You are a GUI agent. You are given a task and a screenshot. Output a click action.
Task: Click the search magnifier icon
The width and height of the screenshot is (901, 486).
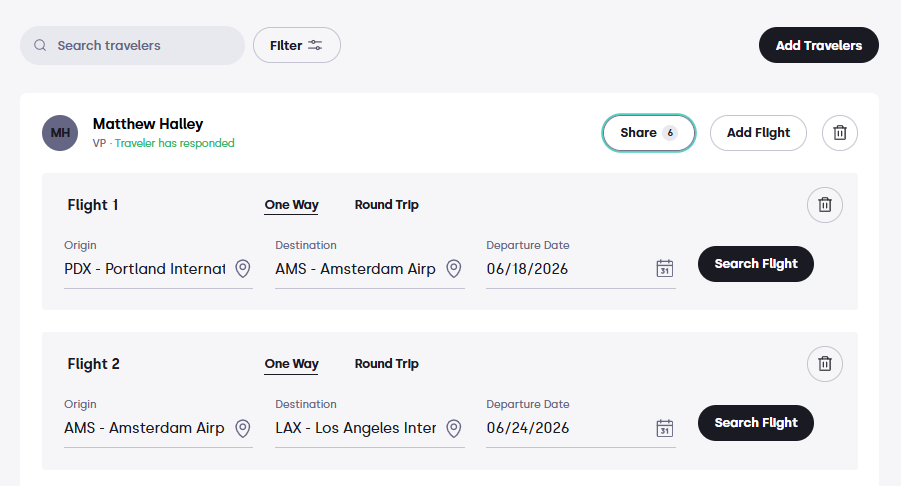[40, 45]
